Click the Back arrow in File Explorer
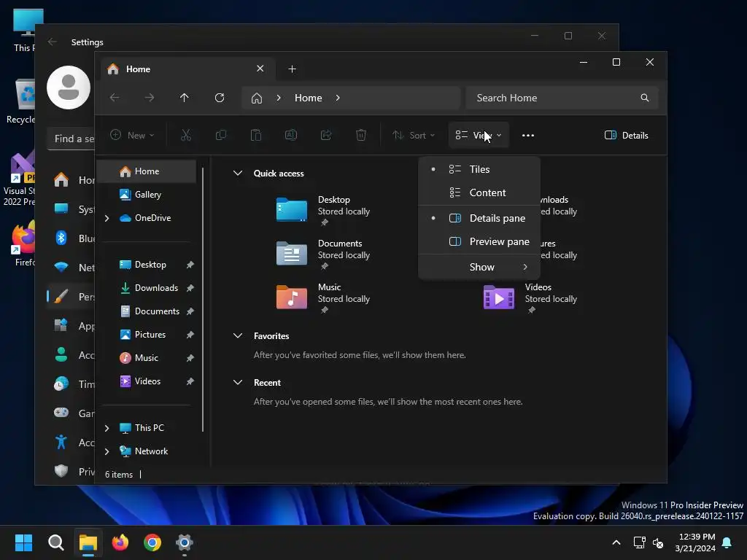This screenshot has width=747, height=560. click(x=115, y=98)
